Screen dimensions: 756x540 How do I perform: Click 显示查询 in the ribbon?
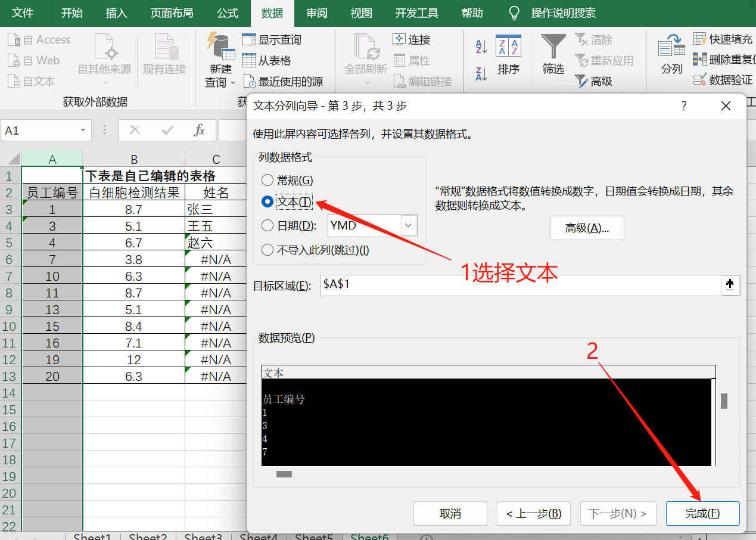[x=272, y=40]
